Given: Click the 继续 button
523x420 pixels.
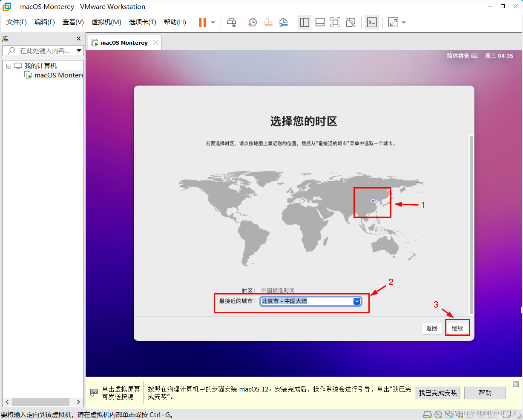Looking at the screenshot, I should click(457, 328).
